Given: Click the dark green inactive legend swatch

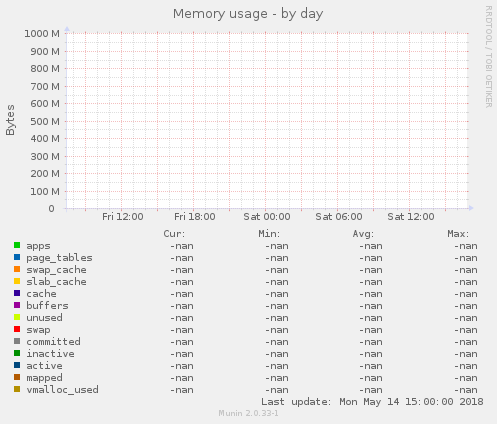Looking at the screenshot, I should click(17, 353).
